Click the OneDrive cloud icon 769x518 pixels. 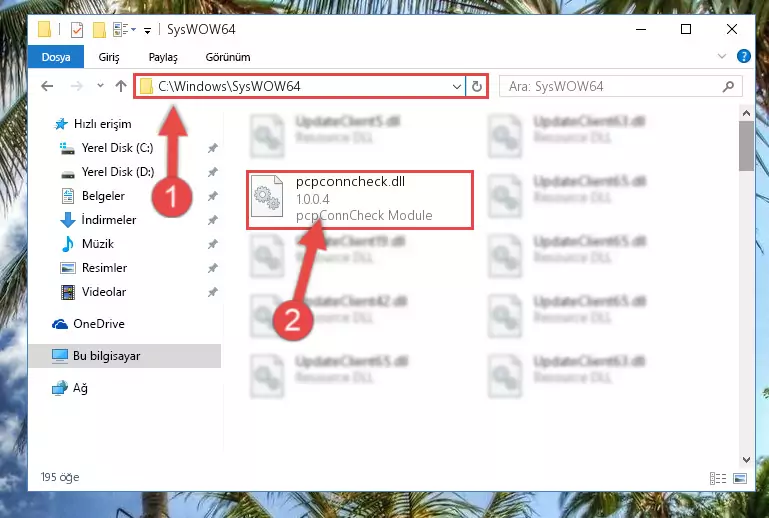click(x=60, y=324)
